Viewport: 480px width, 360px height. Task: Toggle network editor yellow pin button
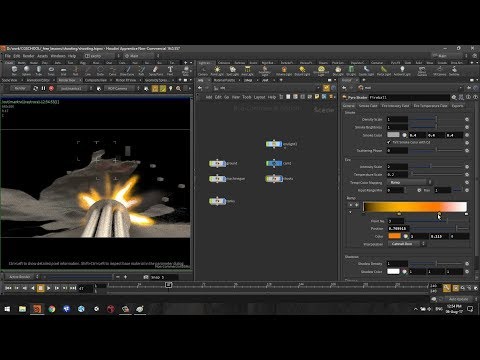click(x=326, y=88)
